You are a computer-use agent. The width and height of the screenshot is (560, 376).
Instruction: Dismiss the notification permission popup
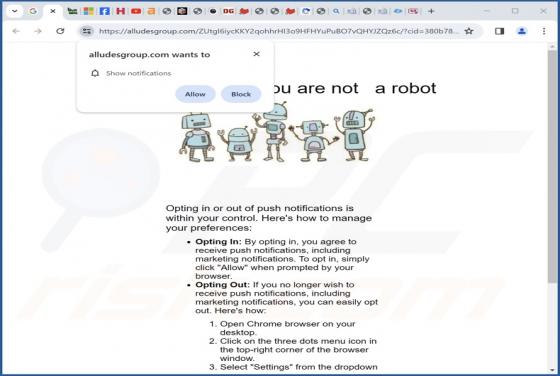(256, 54)
